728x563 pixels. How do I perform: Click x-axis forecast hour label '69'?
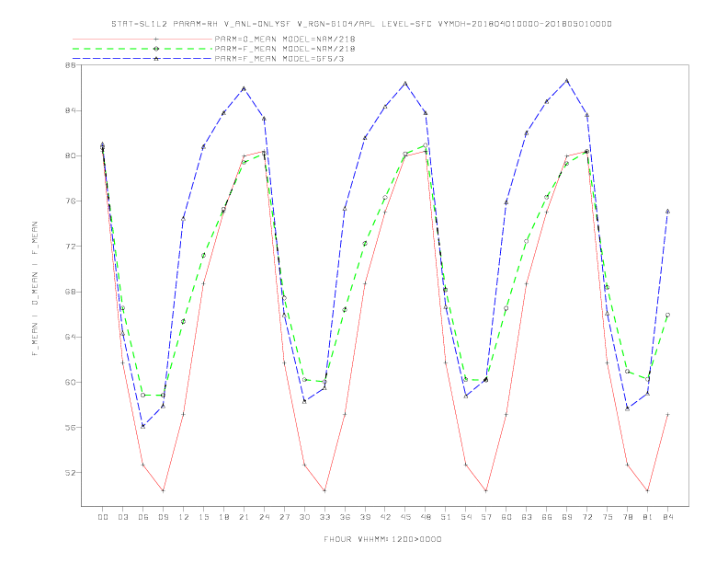[567, 517]
